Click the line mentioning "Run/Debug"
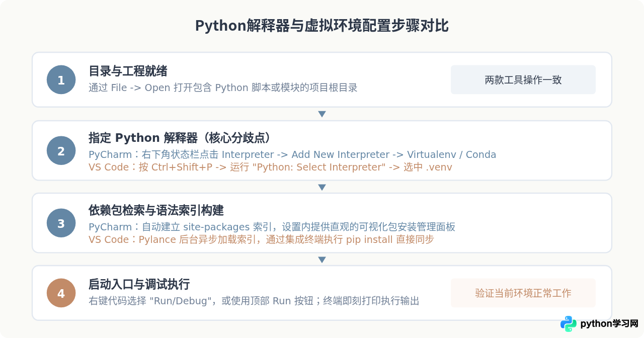 coord(254,301)
